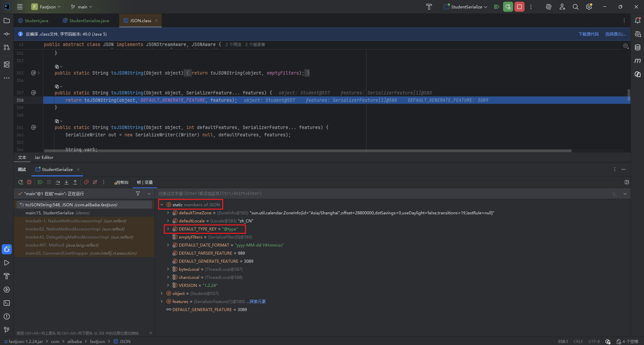Switch to Jar Editor bottom tab
The width and height of the screenshot is (644, 345).
[x=44, y=157]
